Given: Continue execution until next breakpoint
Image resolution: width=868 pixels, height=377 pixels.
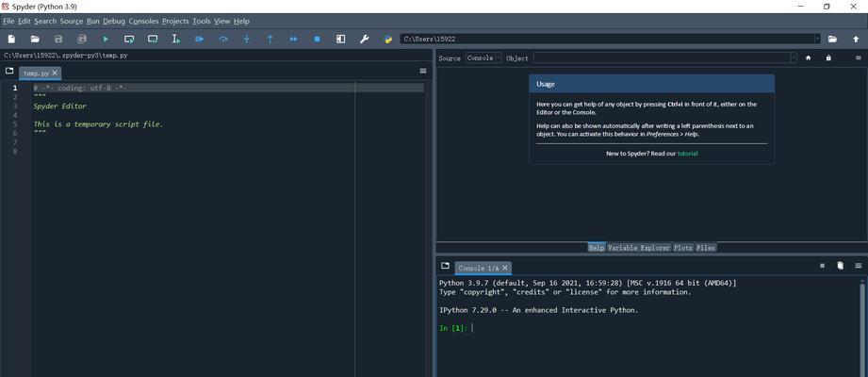Looking at the screenshot, I should (x=294, y=40).
